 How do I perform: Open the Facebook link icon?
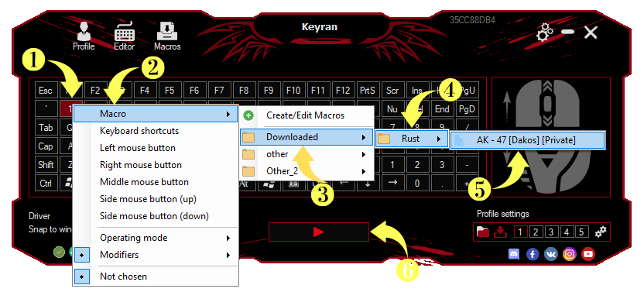click(533, 254)
